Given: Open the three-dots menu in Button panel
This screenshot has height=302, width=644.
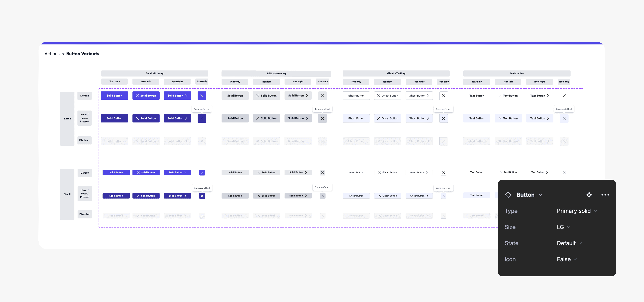Looking at the screenshot, I should point(605,195).
